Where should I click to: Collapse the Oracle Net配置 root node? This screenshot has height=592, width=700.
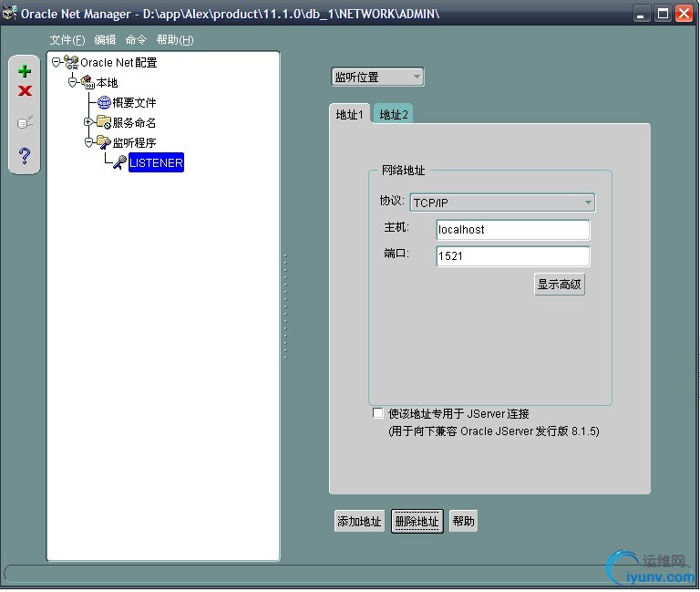click(x=56, y=62)
